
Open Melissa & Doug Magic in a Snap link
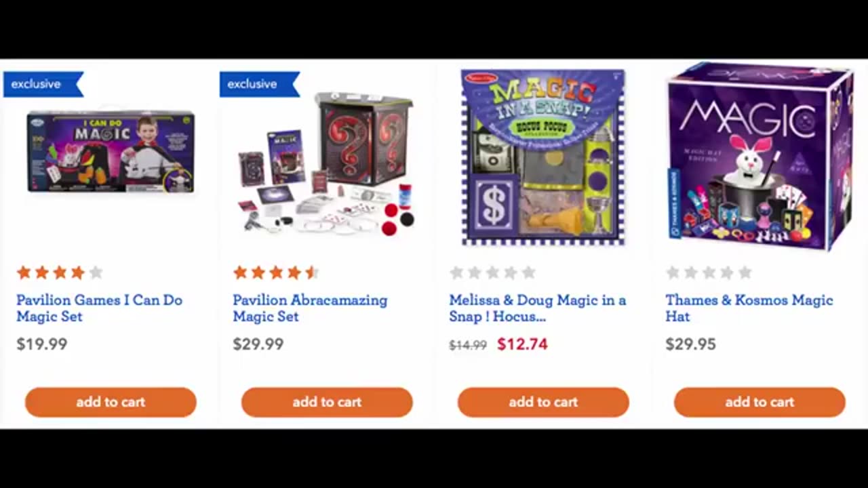coord(537,308)
